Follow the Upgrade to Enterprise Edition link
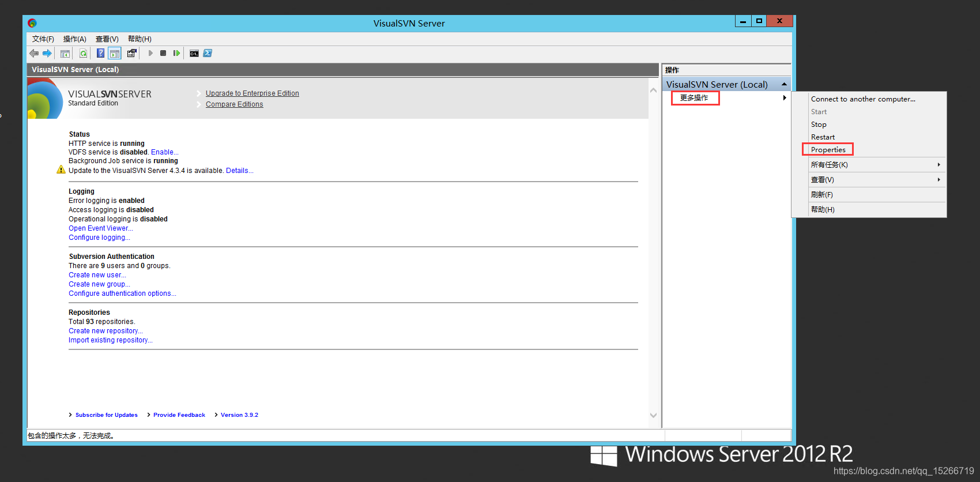 [252, 93]
